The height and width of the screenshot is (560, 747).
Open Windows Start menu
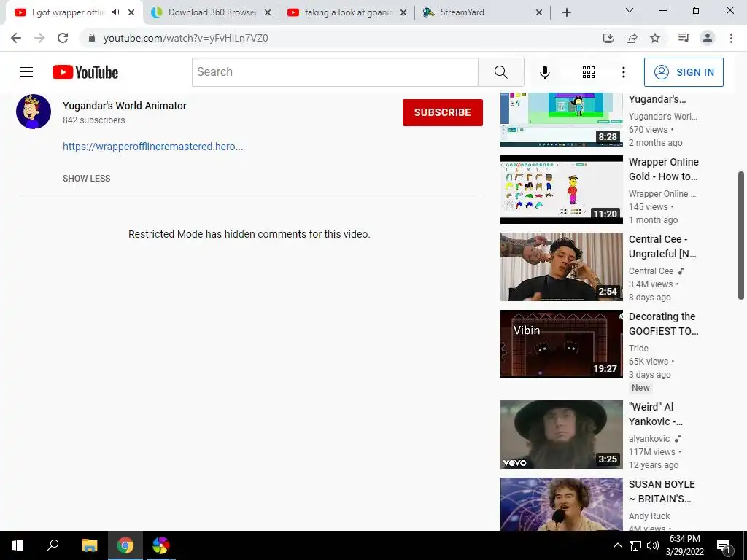click(18, 545)
